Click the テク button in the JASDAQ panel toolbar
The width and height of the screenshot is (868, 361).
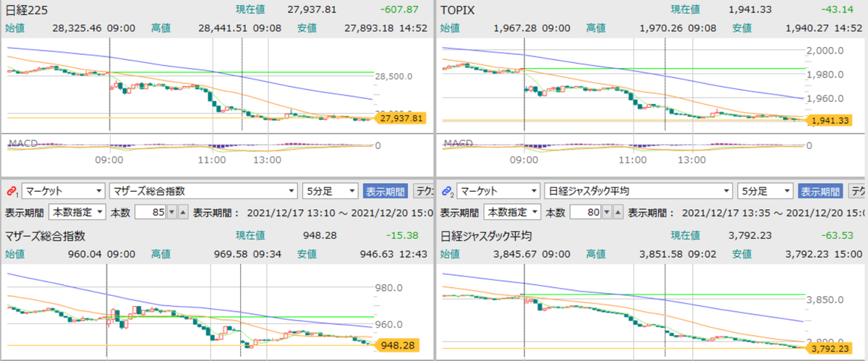[856, 191]
